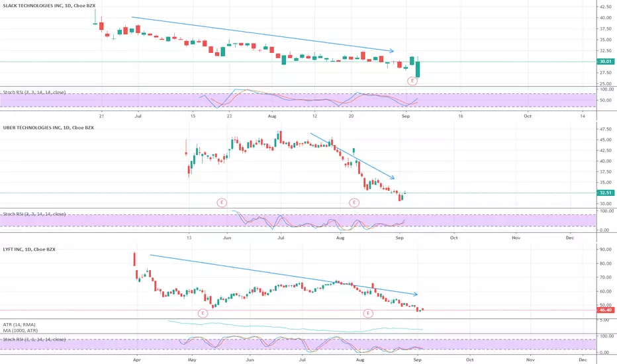Select the MA (1000, ATR) indicator label
Image resolution: width=617 pixels, height=364 pixels.
click(x=21, y=330)
